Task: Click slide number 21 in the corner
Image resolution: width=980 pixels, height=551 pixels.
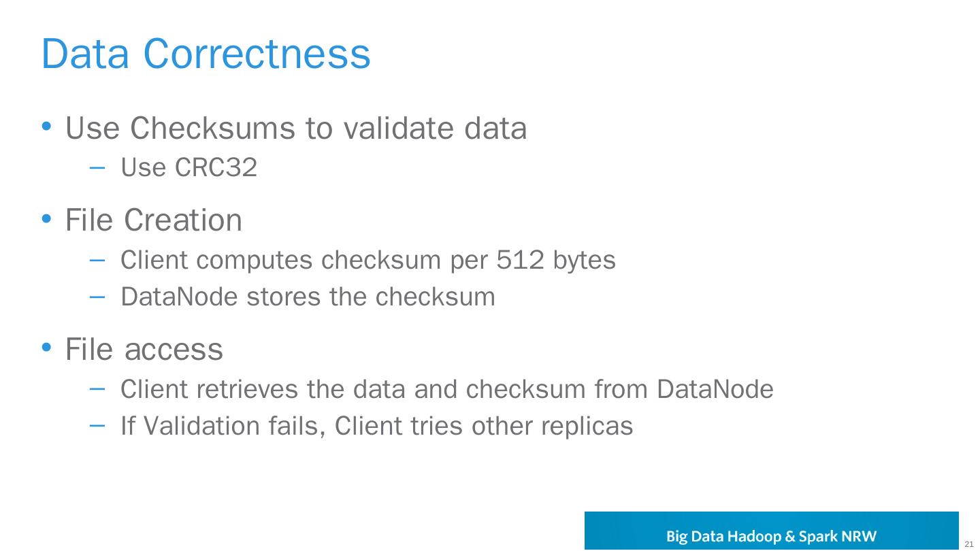Action: [x=969, y=544]
